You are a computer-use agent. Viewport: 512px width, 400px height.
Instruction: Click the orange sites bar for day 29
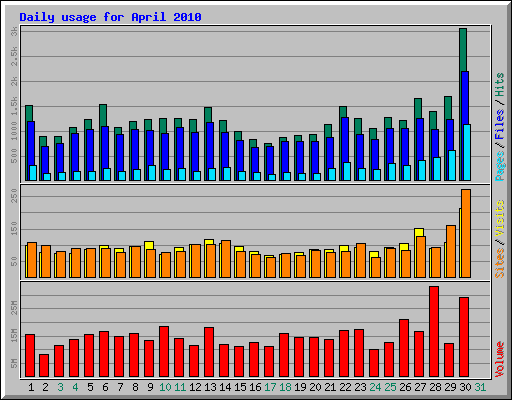click(x=451, y=251)
